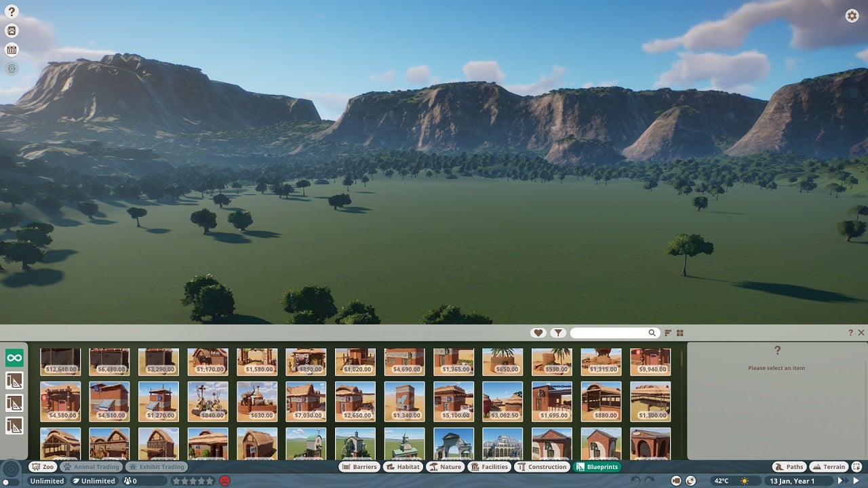The image size is (868, 488).
Task: Open the Exhibit Trading tab
Action: point(156,467)
